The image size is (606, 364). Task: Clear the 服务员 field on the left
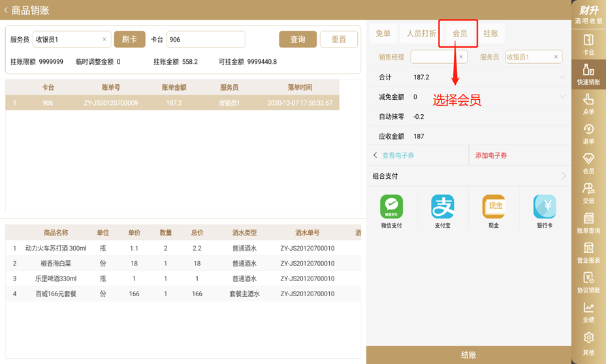pos(104,39)
